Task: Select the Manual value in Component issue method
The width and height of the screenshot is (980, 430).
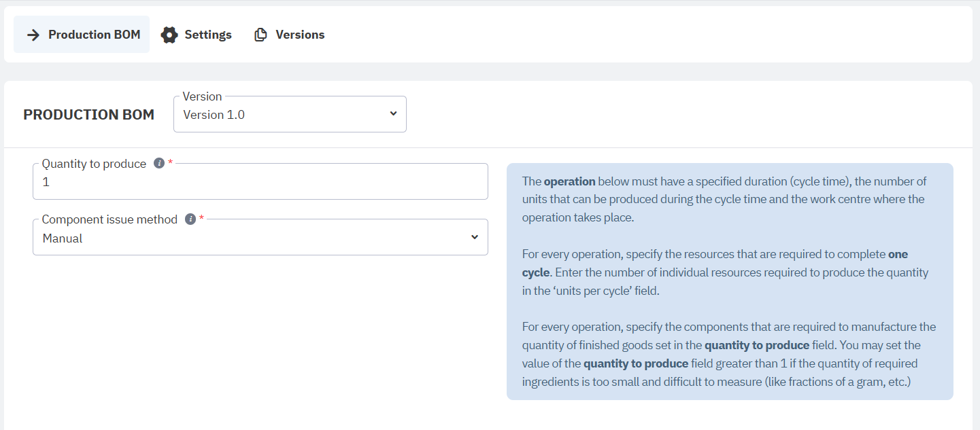Action: point(63,238)
